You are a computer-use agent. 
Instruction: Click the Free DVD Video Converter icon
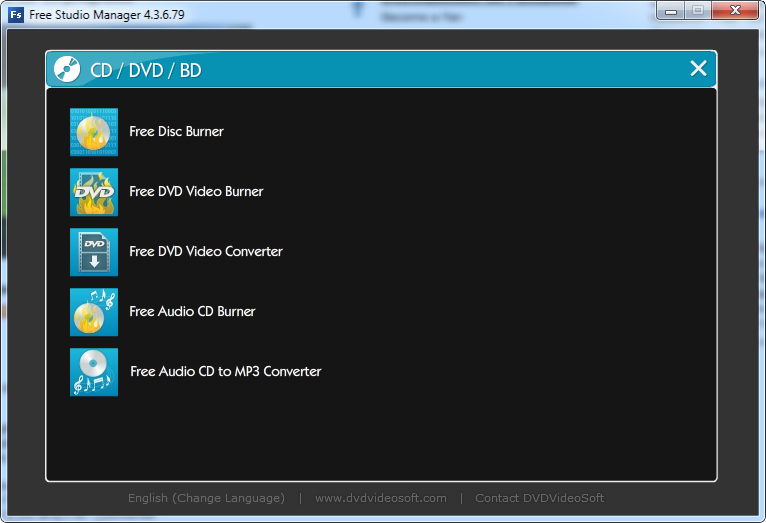[x=94, y=252]
